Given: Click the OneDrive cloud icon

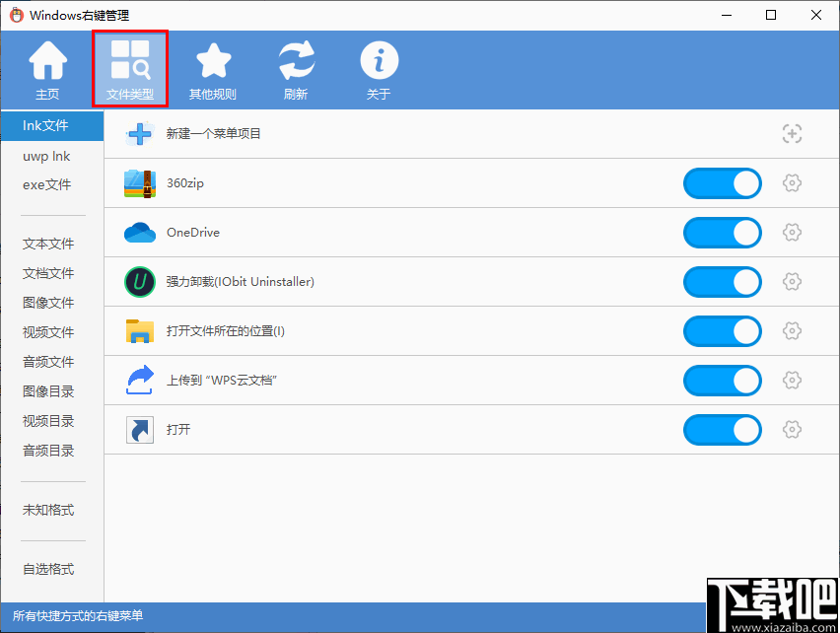Looking at the screenshot, I should [x=140, y=233].
